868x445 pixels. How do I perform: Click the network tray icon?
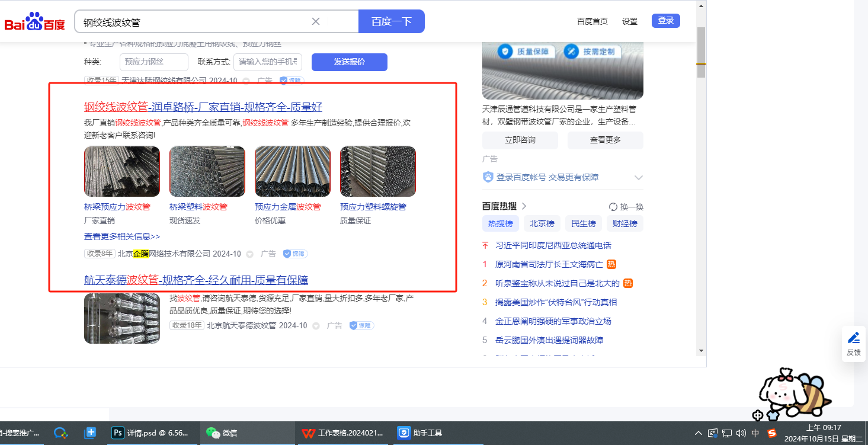point(727,433)
